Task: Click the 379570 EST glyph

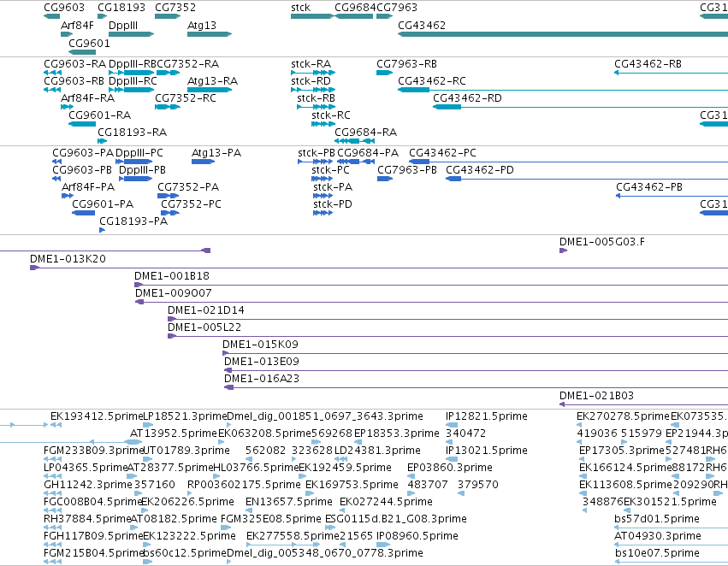Action: [x=461, y=493]
